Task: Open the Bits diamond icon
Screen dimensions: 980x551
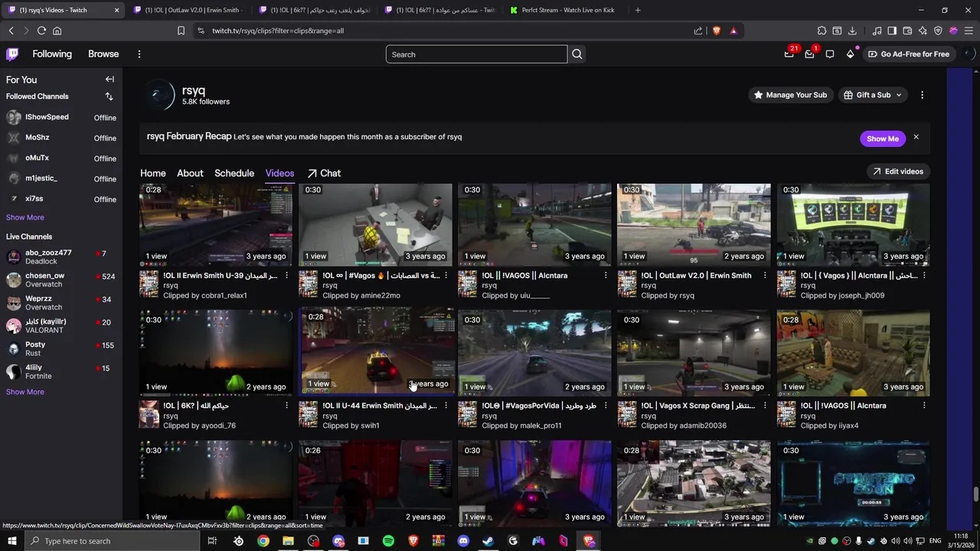Action: coord(850,54)
